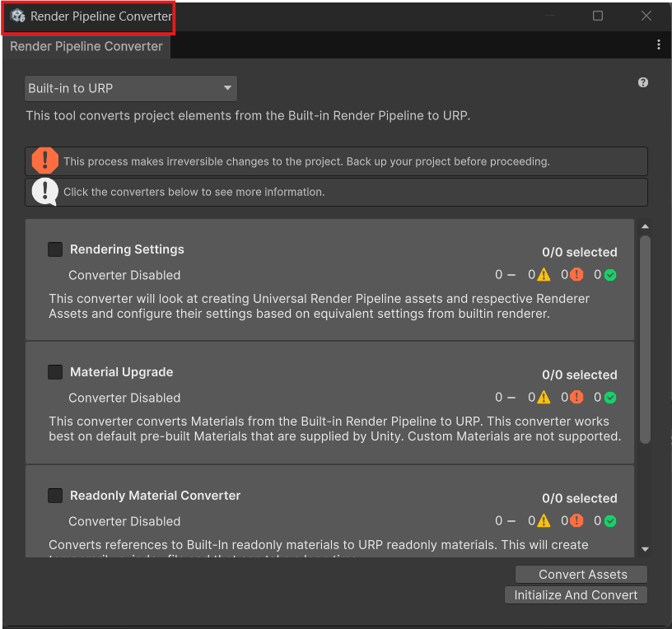Open the three-dot window options menu
The width and height of the screenshot is (672, 629).
tap(659, 44)
